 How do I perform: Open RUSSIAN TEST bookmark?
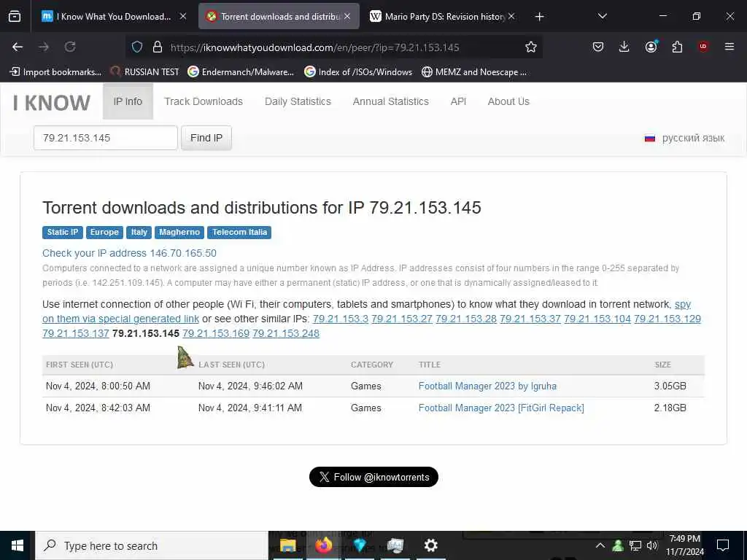[145, 72]
